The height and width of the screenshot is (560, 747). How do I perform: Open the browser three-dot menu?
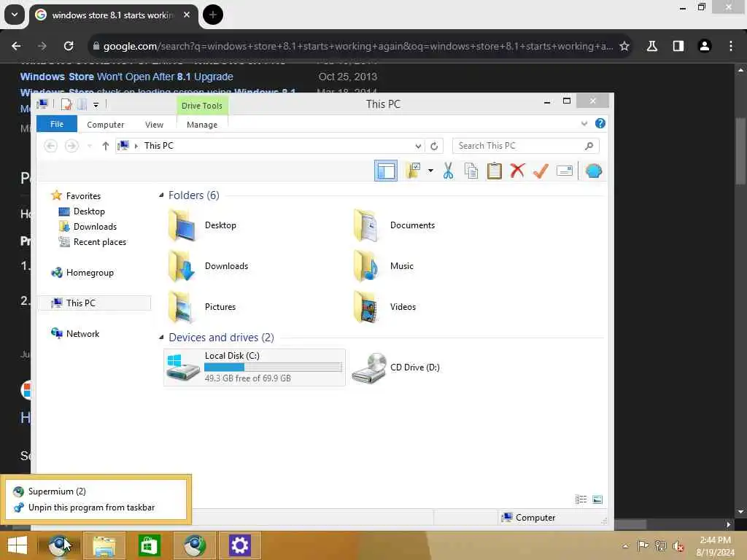(731, 46)
